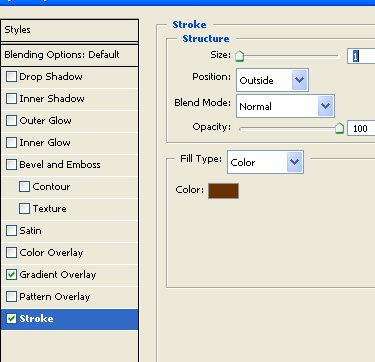Click the Size slider handle
This screenshot has height=362, width=375.
(239, 56)
